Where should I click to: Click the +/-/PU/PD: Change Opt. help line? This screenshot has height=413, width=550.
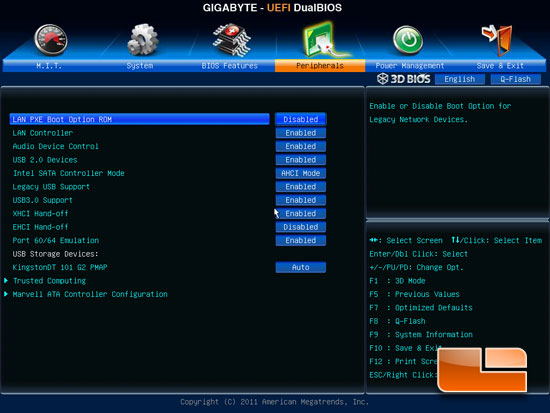[x=416, y=267]
